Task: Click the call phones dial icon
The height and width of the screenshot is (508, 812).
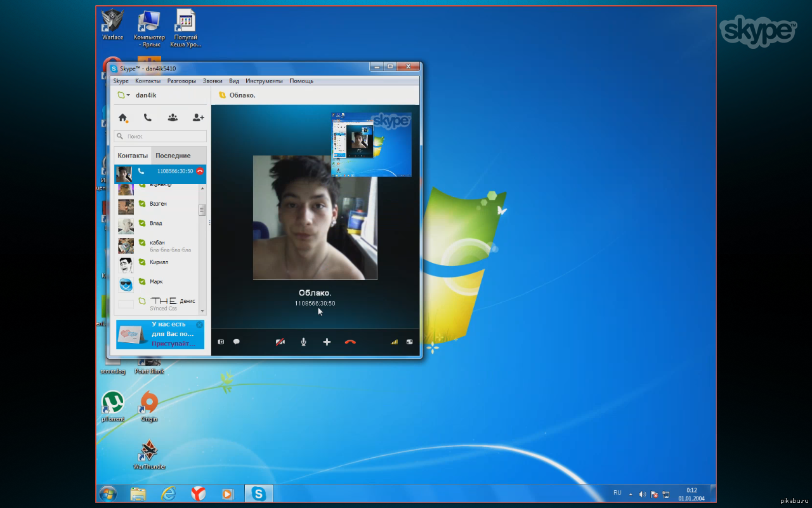Action: coord(147,117)
